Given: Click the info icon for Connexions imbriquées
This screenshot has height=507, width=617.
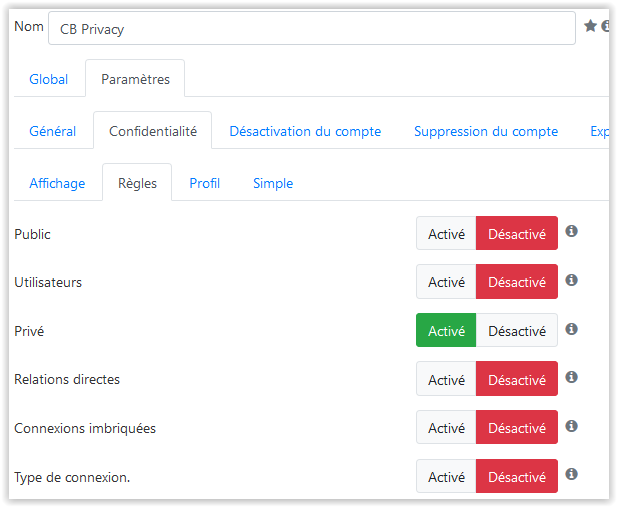Looking at the screenshot, I should [571, 426].
